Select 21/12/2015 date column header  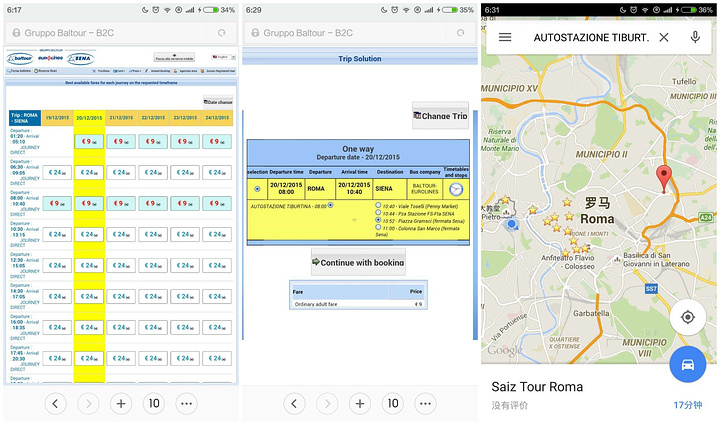[121, 118]
